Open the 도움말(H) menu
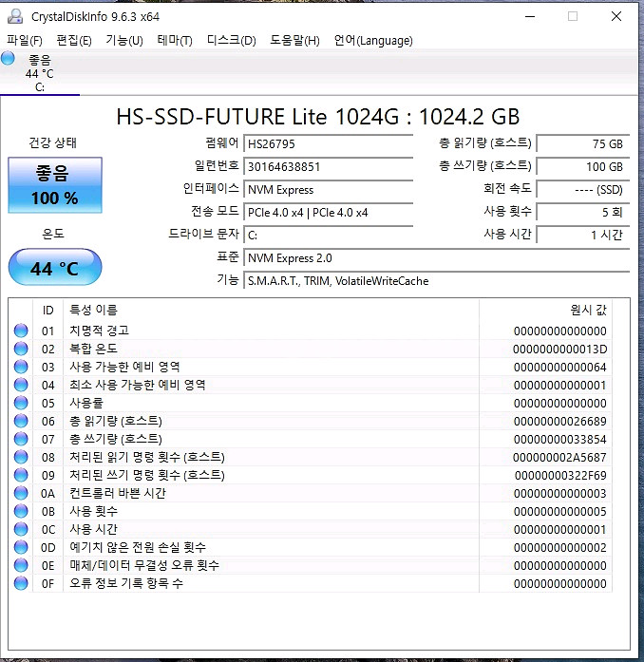 (x=294, y=41)
